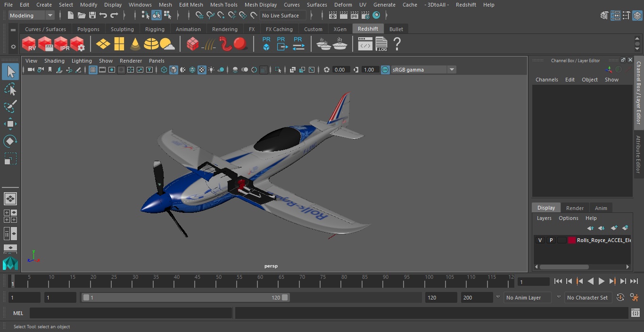Viewport: 644px width, 332px height.
Task: Create Redshift sun and sky icon
Action: click(167, 44)
